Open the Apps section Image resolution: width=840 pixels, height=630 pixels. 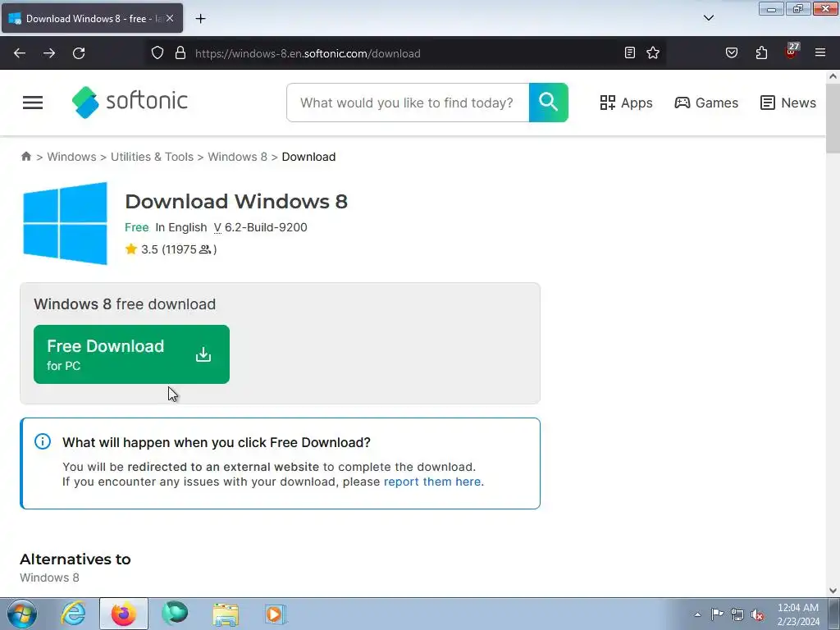pos(626,103)
